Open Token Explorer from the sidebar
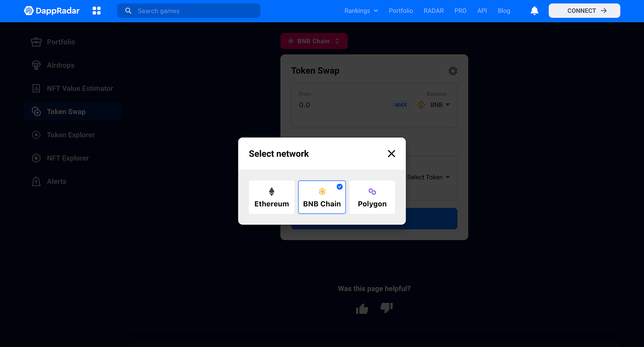Screen dimensions: 644x347 (x=71, y=135)
